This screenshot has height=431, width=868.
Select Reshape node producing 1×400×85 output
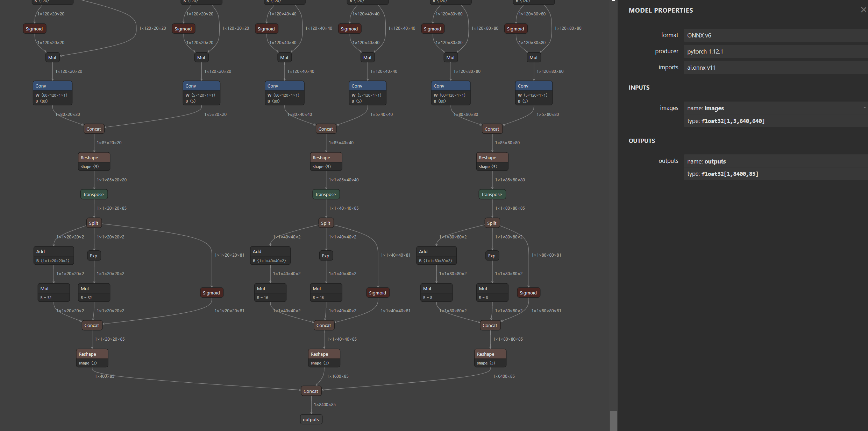pyautogui.click(x=92, y=358)
